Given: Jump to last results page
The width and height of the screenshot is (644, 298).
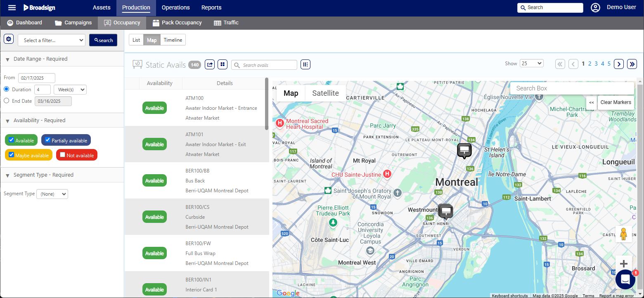Looking at the screenshot, I should 632,64.
